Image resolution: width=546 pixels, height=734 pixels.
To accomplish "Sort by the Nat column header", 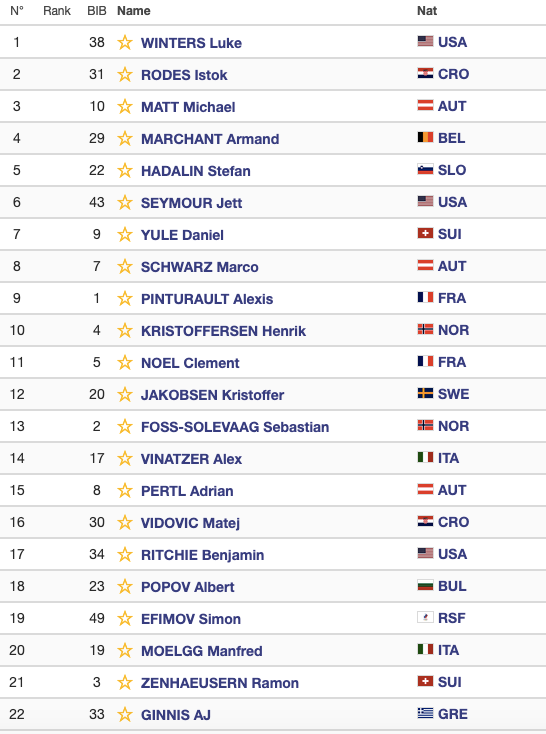I will point(427,11).
